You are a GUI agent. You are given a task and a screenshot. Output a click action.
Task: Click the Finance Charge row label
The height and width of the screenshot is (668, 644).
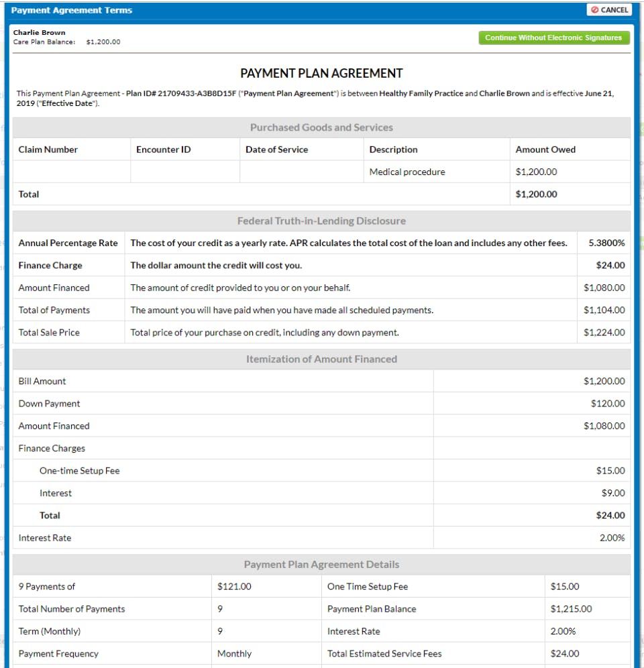[50, 266]
